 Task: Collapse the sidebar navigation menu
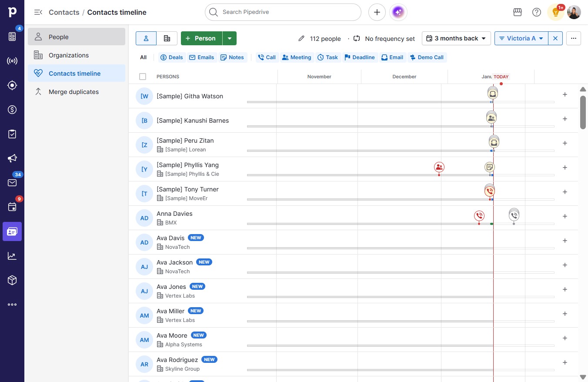(x=38, y=12)
